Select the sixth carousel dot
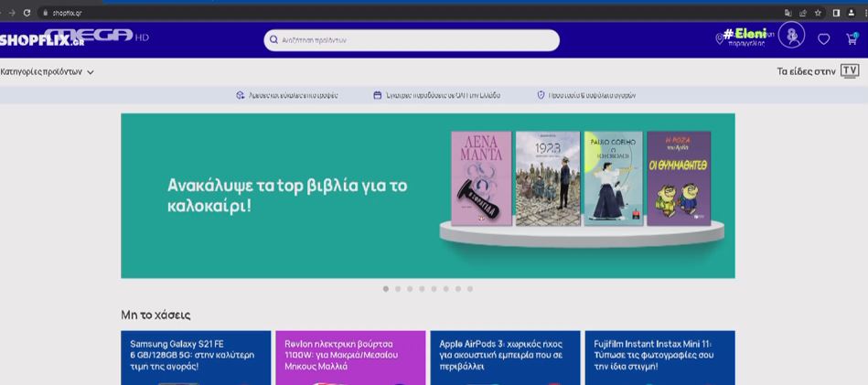Viewport: 868px width, 385px height. pos(445,289)
